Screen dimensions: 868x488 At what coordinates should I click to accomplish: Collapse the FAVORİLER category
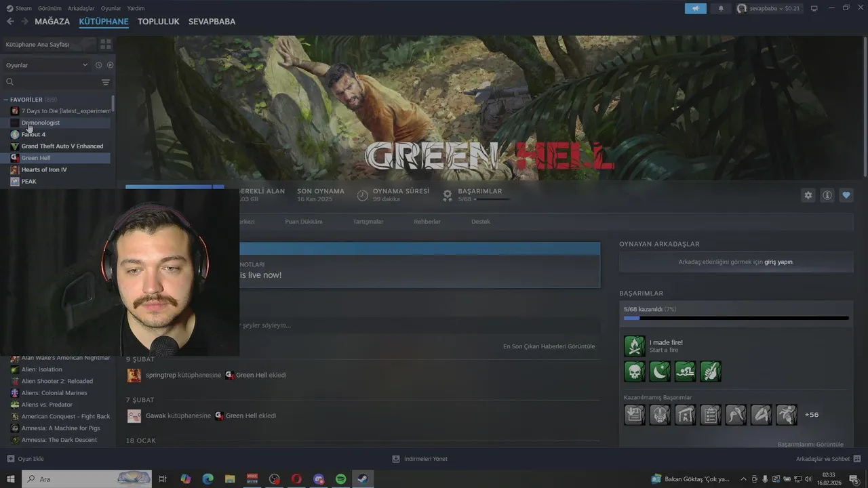pyautogui.click(x=6, y=100)
